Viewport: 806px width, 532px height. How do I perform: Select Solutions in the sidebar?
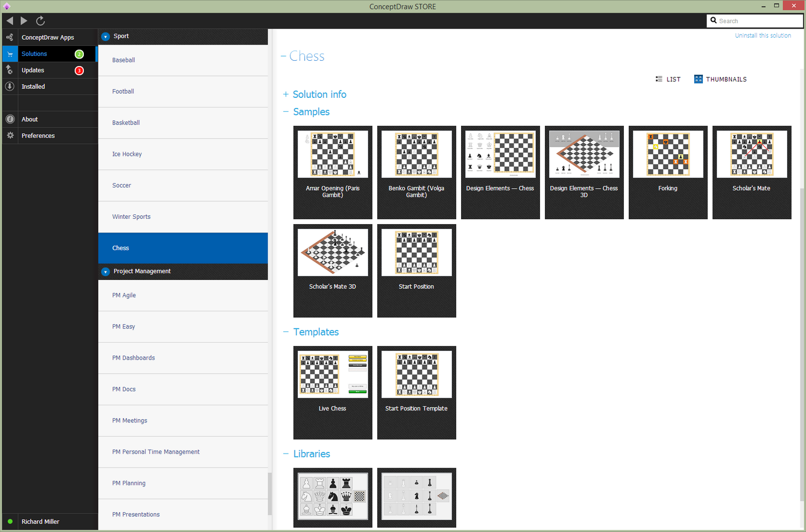50,54
